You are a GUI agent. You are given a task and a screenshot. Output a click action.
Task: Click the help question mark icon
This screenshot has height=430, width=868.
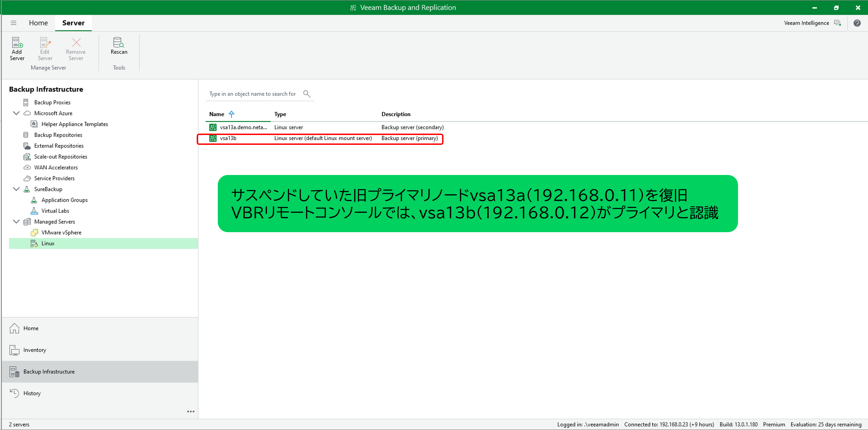coord(857,23)
